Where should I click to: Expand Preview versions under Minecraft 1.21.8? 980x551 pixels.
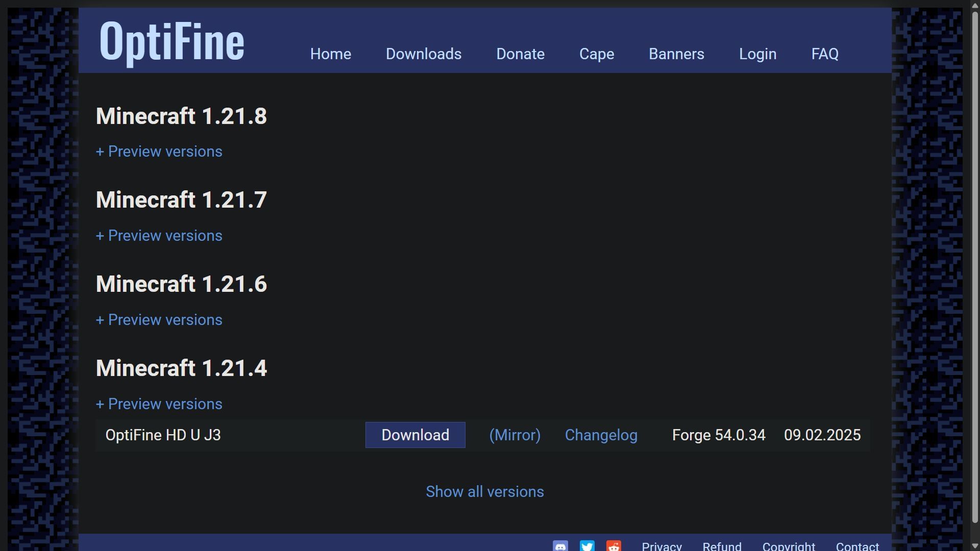tap(159, 152)
